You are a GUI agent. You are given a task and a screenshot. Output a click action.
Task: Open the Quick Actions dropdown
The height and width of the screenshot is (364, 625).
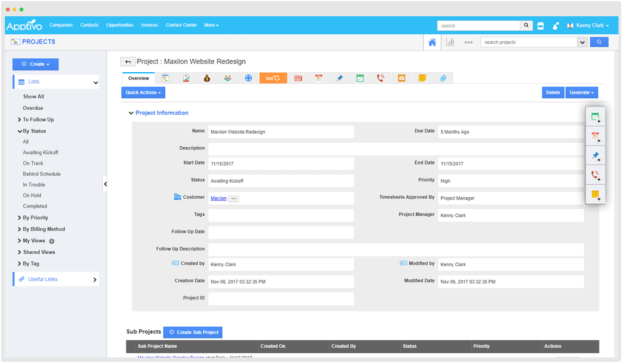point(143,93)
